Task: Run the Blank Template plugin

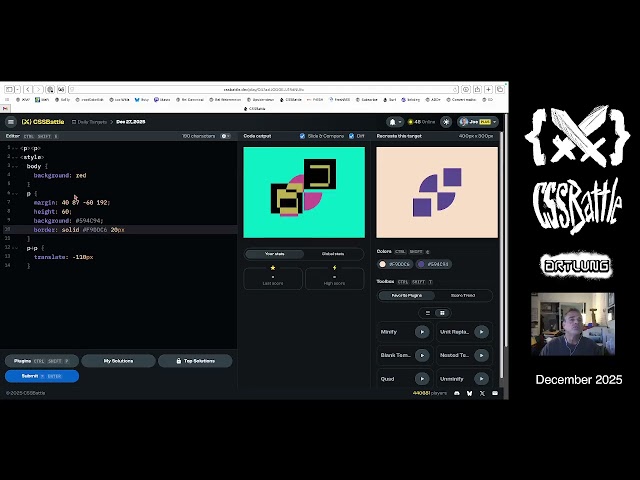Action: 422,356
